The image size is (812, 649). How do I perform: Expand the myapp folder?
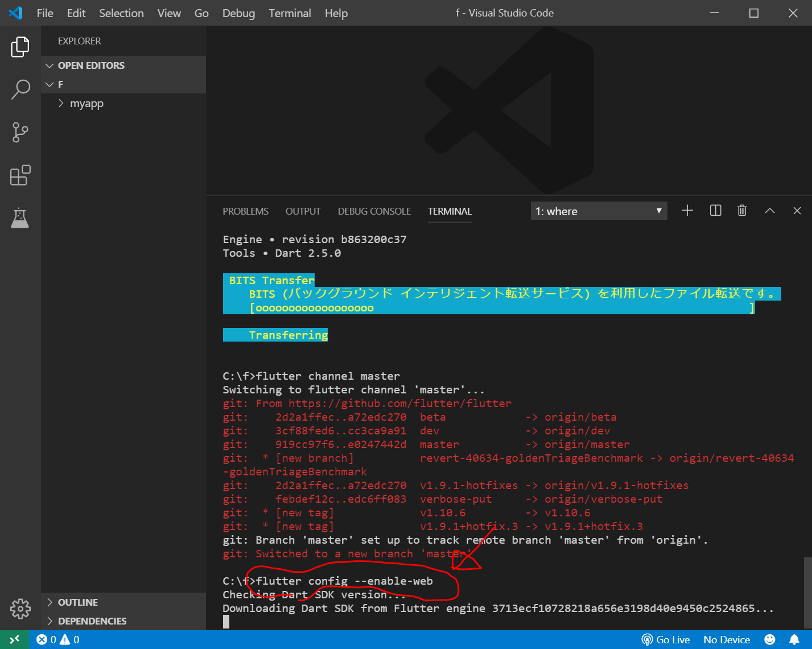(86, 104)
